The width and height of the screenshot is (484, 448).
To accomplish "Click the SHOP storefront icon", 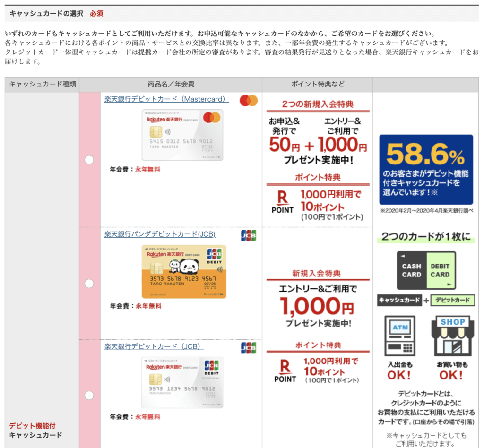I will click(452, 336).
